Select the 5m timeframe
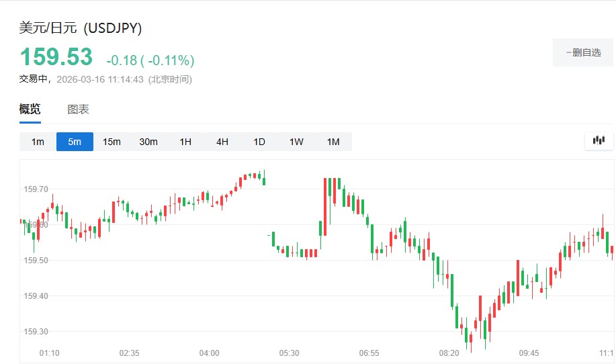 [75, 142]
